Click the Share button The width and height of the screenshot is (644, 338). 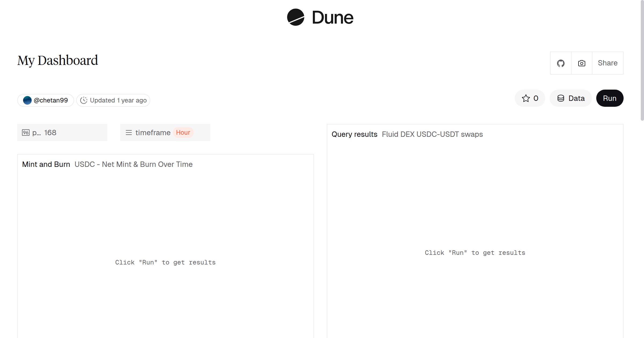point(608,63)
